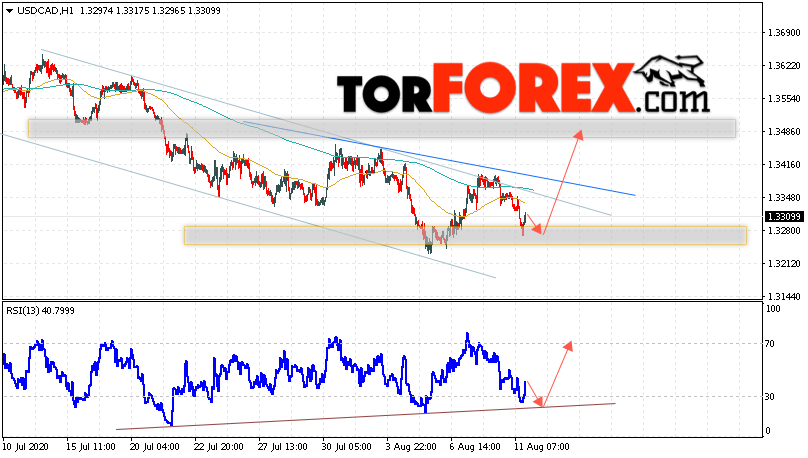Select the 22 Jul 20:00 time label

click(x=218, y=447)
